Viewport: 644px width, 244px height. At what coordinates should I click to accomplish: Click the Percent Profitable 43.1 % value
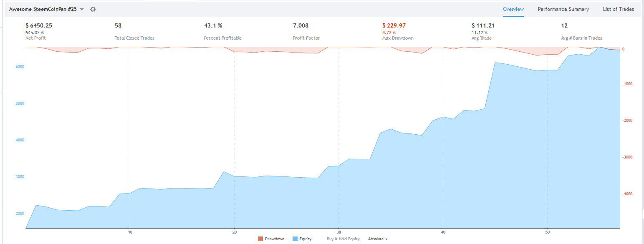(213, 25)
